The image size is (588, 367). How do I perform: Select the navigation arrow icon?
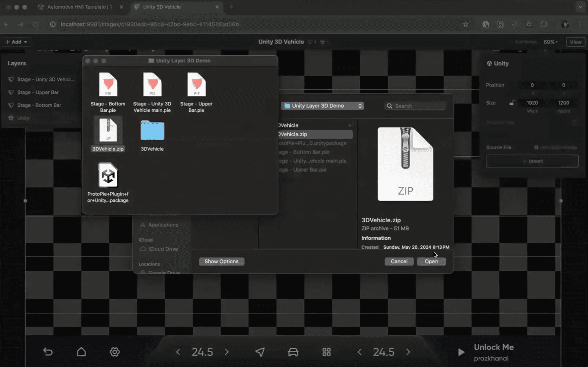coord(259,352)
